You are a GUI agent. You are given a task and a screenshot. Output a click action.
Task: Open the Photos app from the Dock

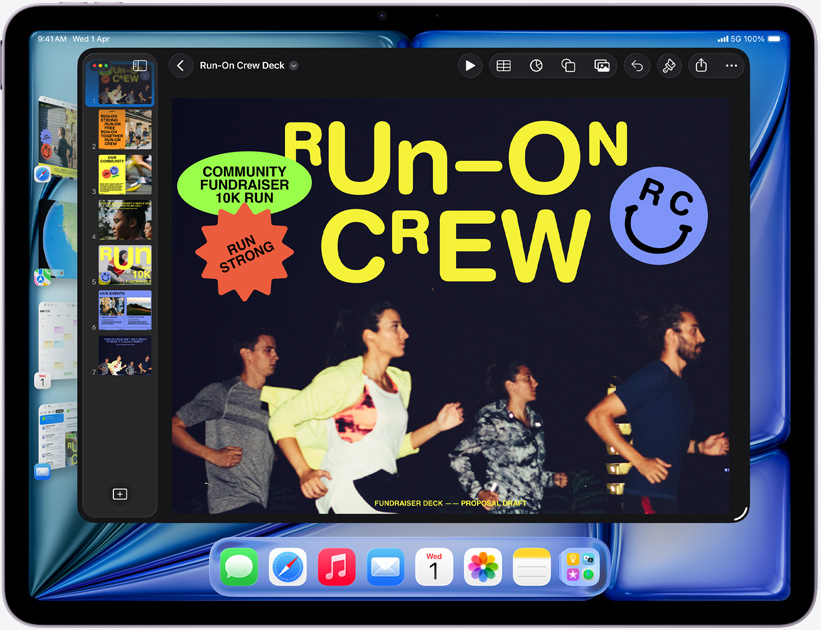click(482, 567)
